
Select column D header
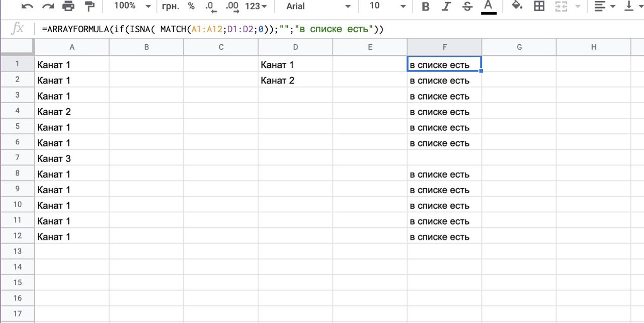[x=295, y=47]
